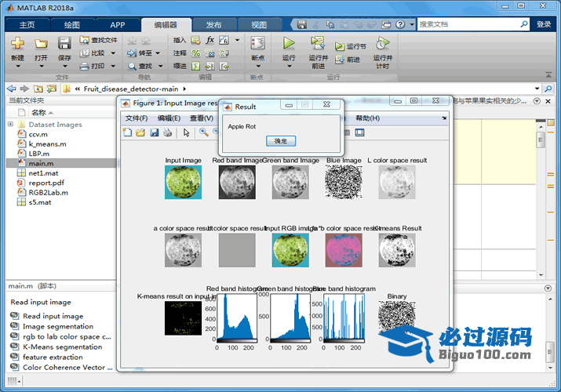Open the figure Help menu
This screenshot has height=392, width=561.
368,118
